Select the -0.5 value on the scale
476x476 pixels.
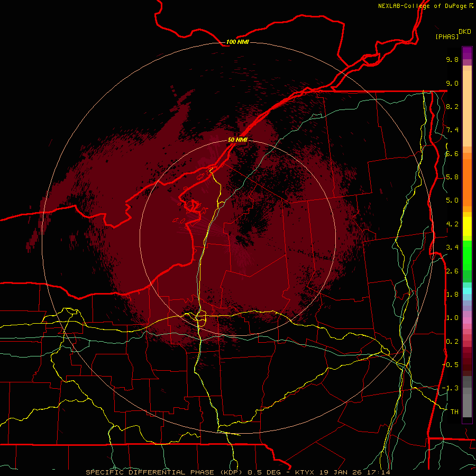click(450, 365)
